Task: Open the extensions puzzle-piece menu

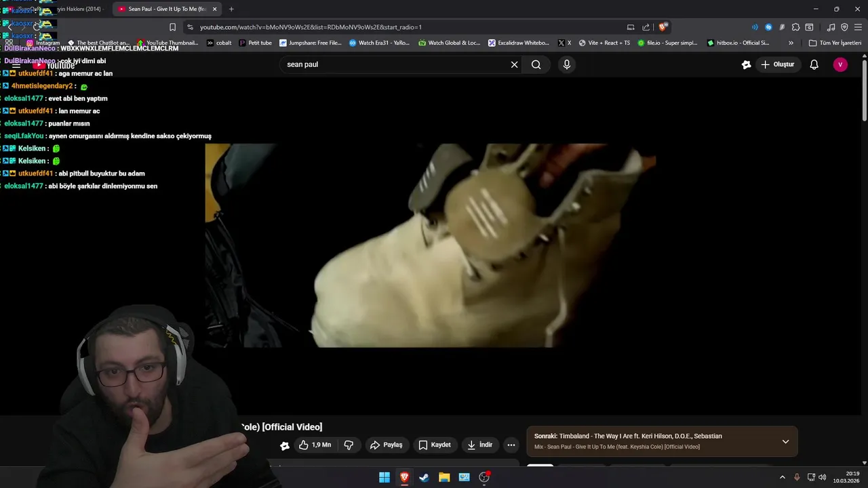Action: click(795, 27)
